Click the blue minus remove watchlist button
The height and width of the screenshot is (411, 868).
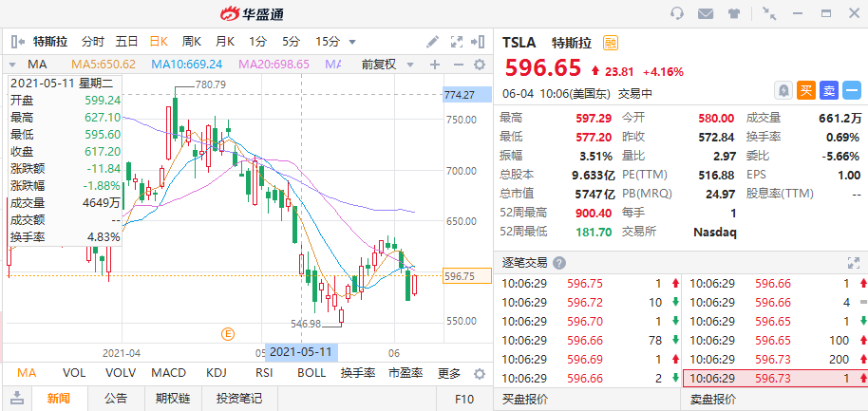[852, 91]
